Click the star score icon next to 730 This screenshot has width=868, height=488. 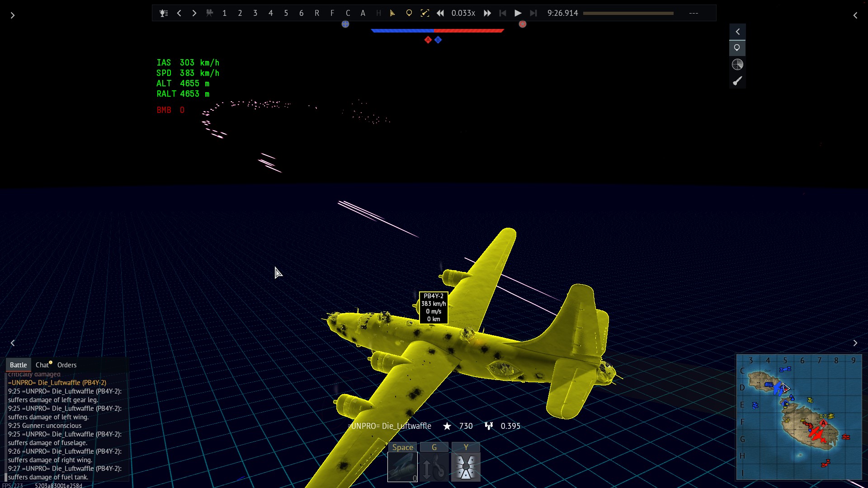(447, 426)
